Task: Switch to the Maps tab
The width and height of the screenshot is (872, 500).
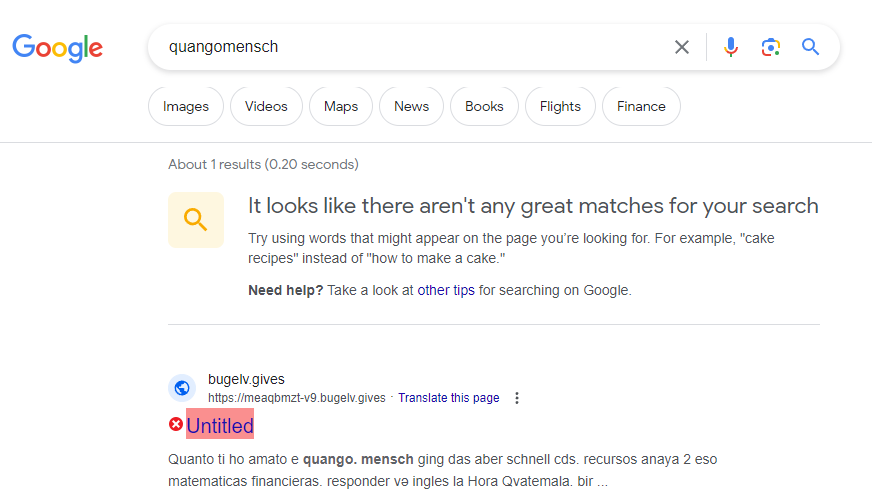Action: (341, 106)
